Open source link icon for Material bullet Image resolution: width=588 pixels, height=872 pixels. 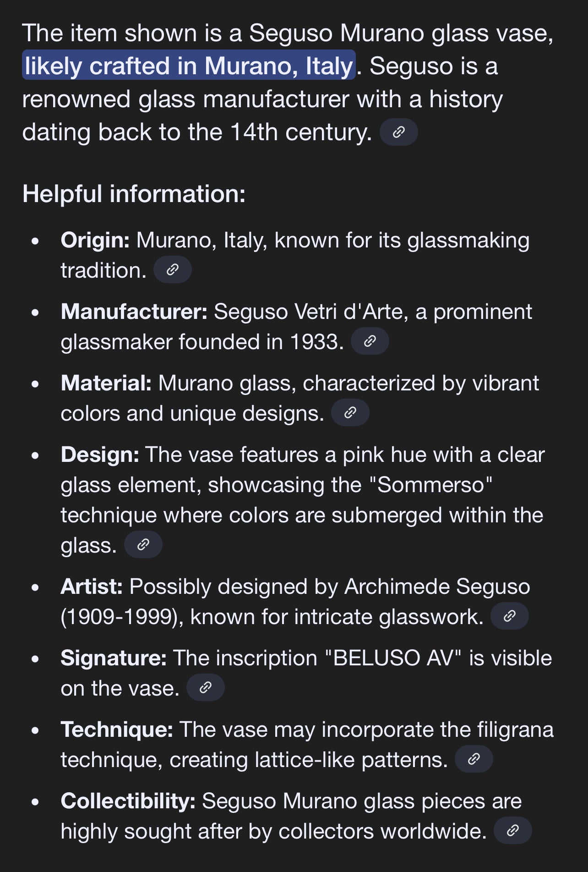[350, 413]
